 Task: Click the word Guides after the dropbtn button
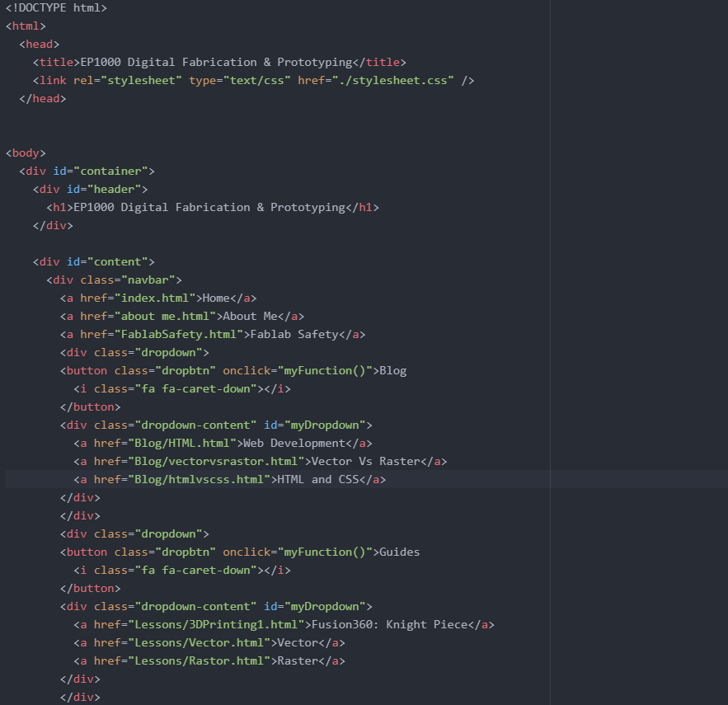(x=399, y=552)
